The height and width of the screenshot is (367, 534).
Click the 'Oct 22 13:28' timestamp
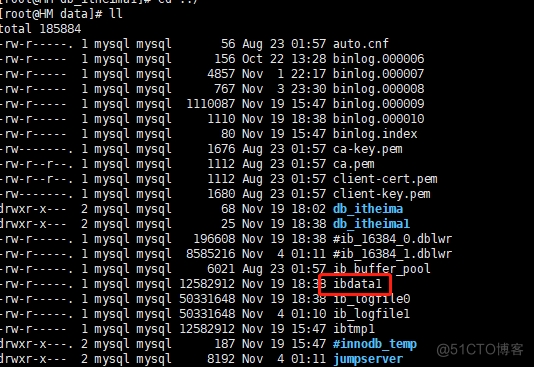pos(284,59)
